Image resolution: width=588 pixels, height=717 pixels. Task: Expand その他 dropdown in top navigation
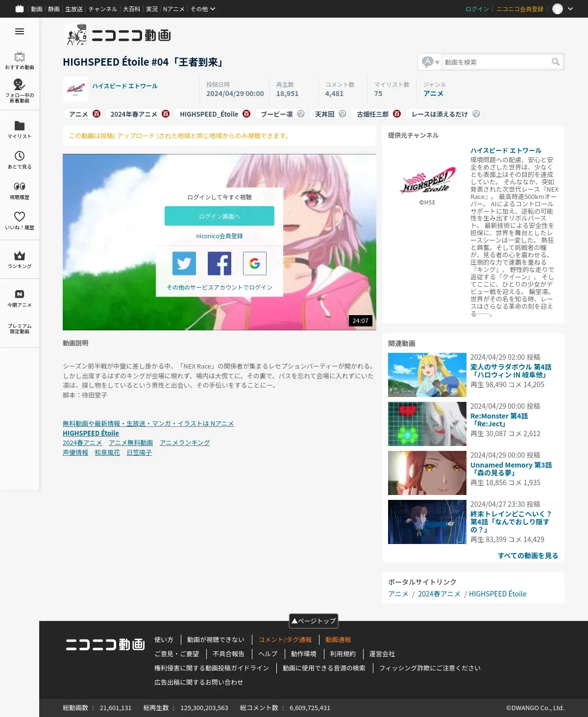203,9
